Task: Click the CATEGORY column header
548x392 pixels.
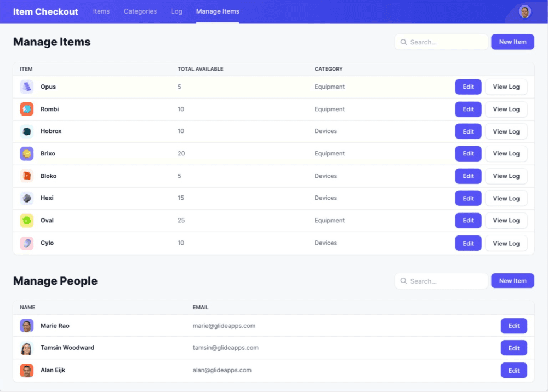Action: click(328, 69)
